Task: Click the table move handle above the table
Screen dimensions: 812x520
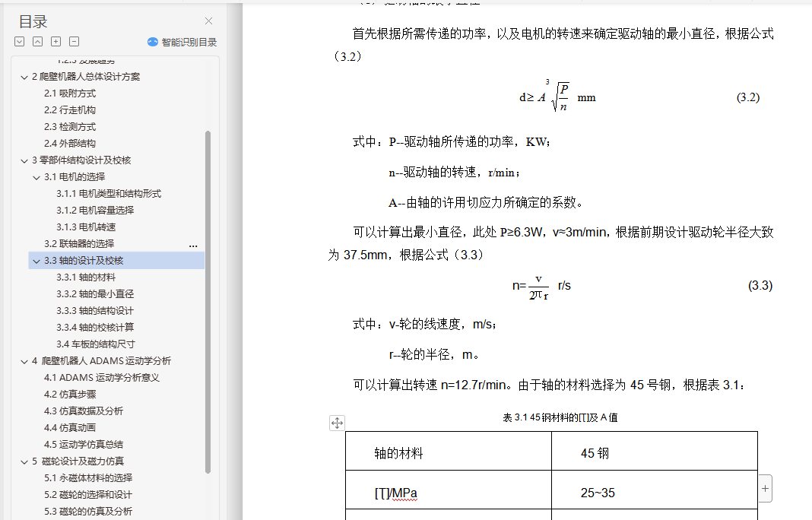Action: click(x=337, y=423)
